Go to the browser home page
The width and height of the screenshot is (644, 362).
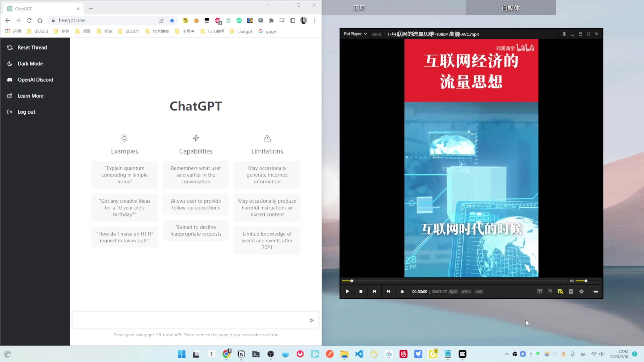coord(40,20)
